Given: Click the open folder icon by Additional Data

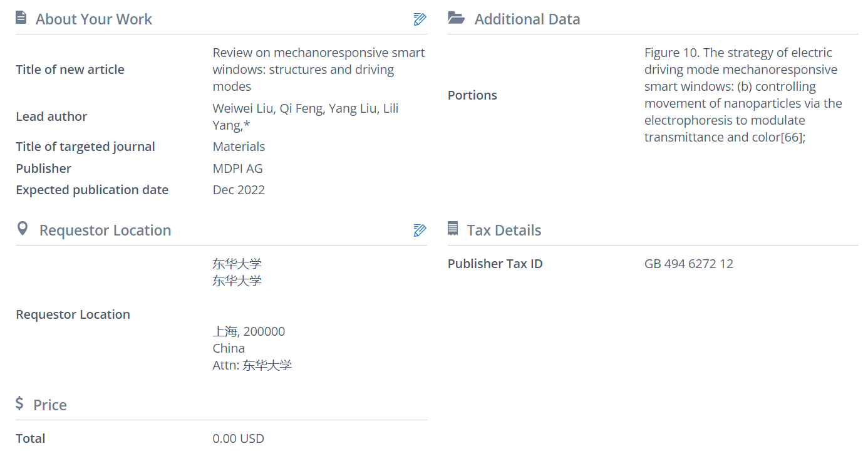Looking at the screenshot, I should point(457,18).
